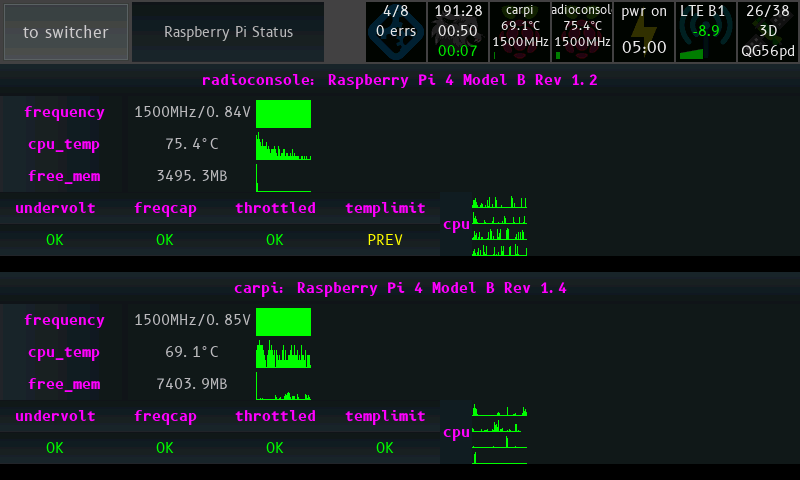Click the 3495.3MB free_mem value
The height and width of the screenshot is (480, 800).
pyautogui.click(x=192, y=176)
